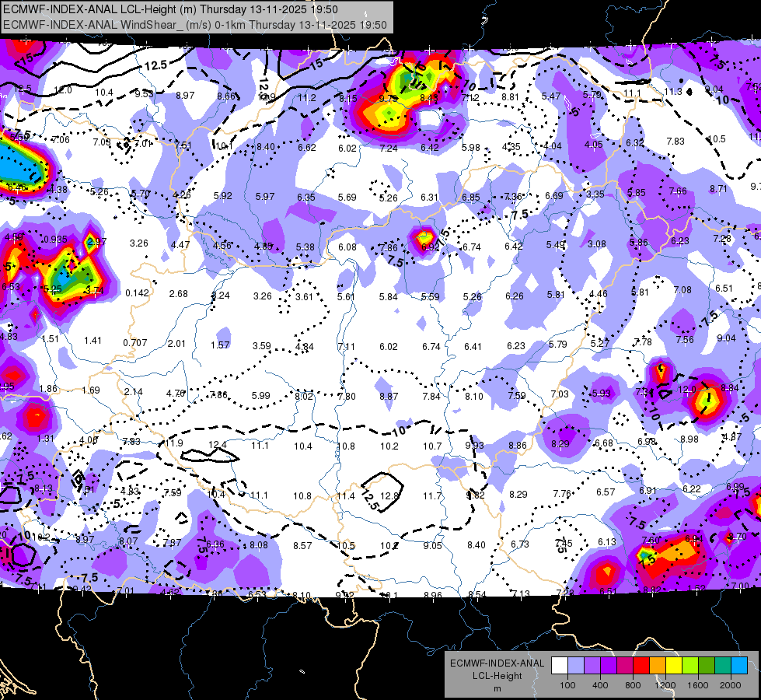Click the magenta legend swatch
Image resolution: width=761 pixels, height=700 pixels.
click(x=625, y=666)
